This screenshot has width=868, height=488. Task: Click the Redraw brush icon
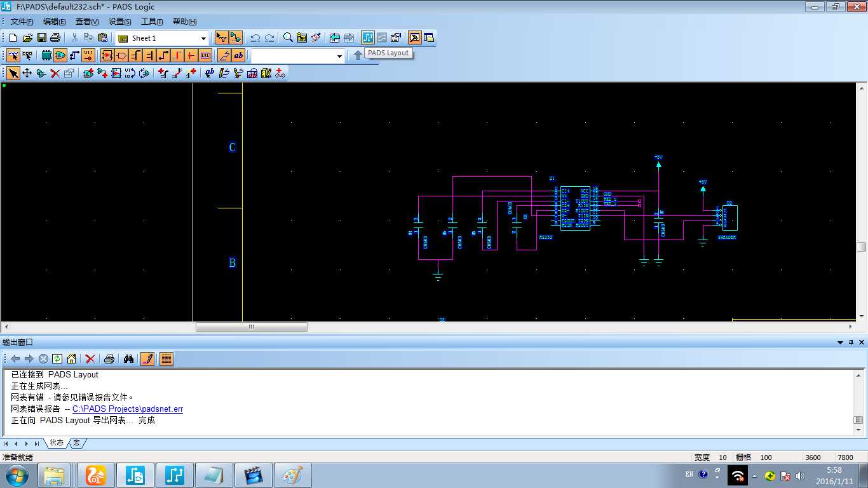pyautogui.click(x=316, y=38)
